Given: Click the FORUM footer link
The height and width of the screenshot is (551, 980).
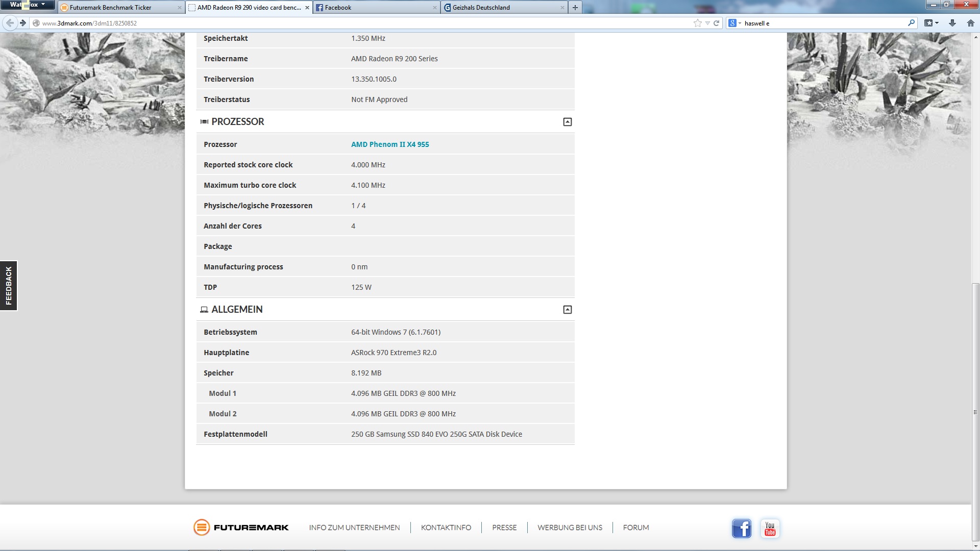Looking at the screenshot, I should [635, 528].
